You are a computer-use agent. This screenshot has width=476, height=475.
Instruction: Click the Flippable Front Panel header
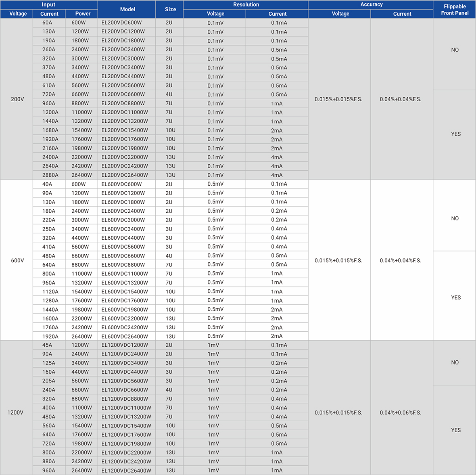coord(455,9)
